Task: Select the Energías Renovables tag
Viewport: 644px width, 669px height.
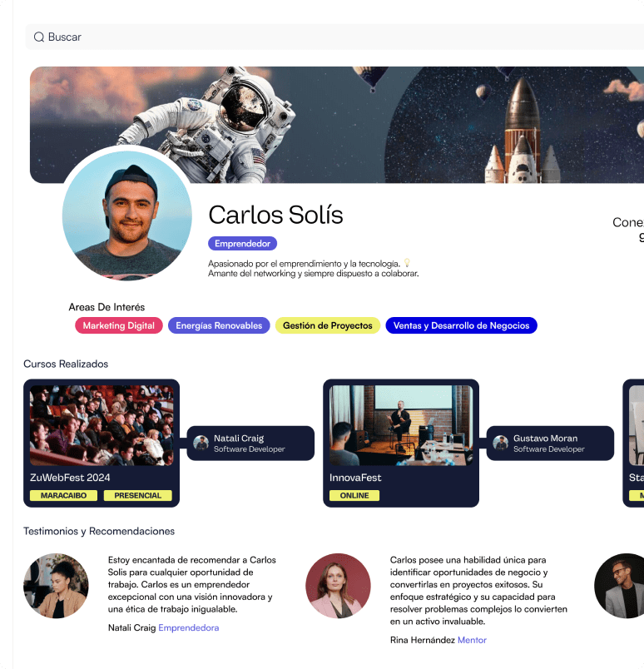Action: click(219, 325)
